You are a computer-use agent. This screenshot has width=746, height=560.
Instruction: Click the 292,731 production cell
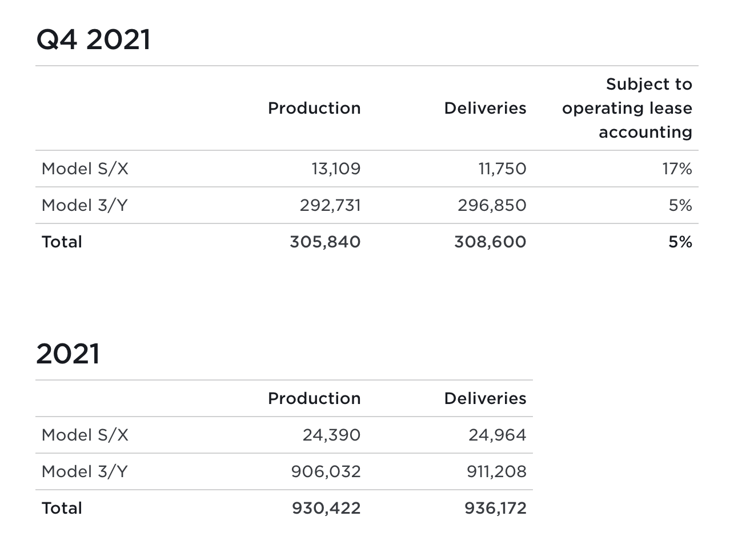330,206
